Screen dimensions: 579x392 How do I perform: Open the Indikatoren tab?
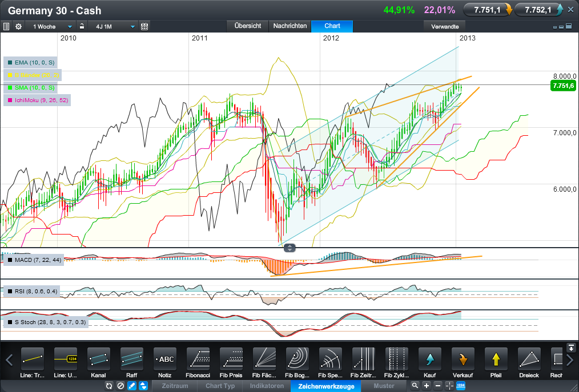coord(267,386)
